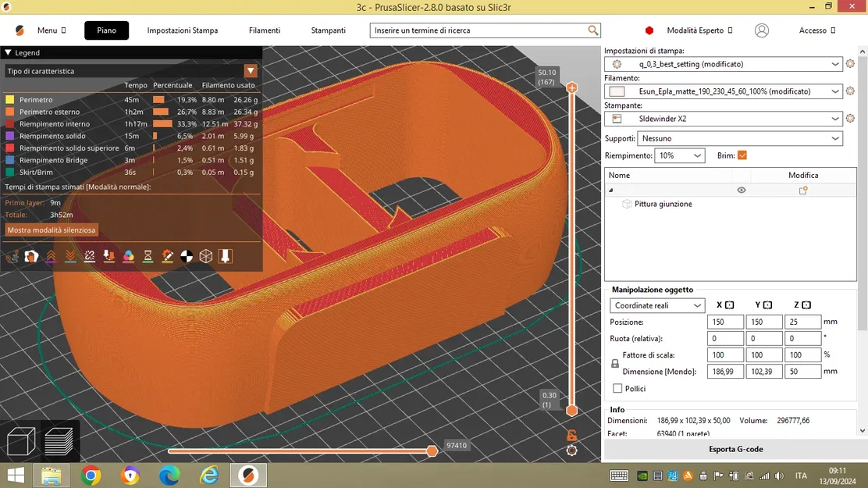Click the filament color swatch box
Screen dimensions: 868x488
click(x=617, y=91)
